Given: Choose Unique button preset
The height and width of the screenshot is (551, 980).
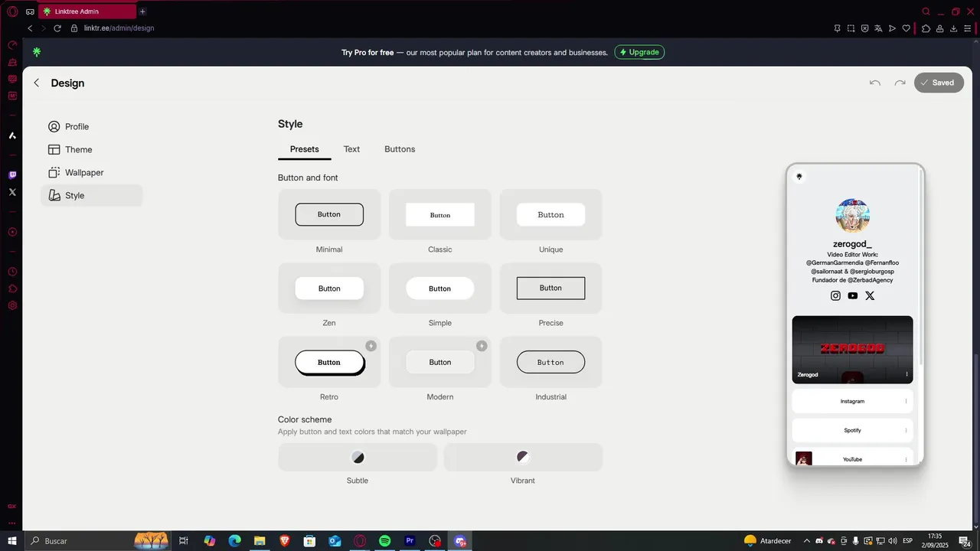Looking at the screenshot, I should pos(551,214).
